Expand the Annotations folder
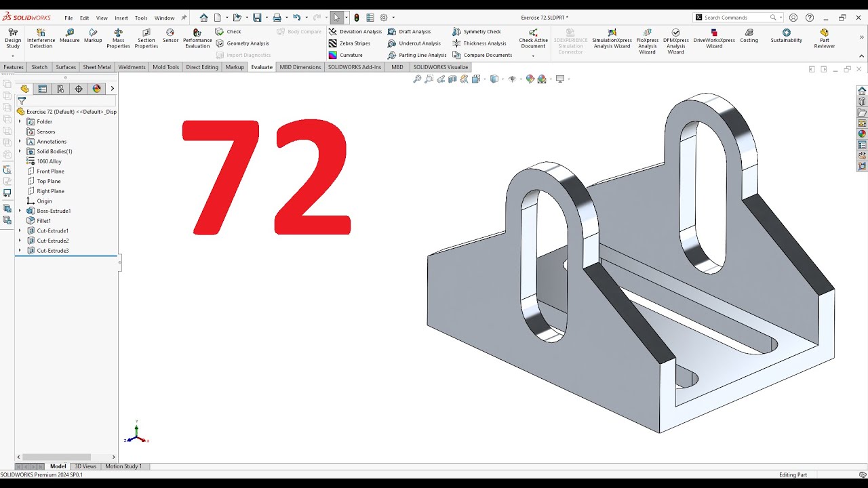The width and height of the screenshot is (868, 488). point(20,142)
